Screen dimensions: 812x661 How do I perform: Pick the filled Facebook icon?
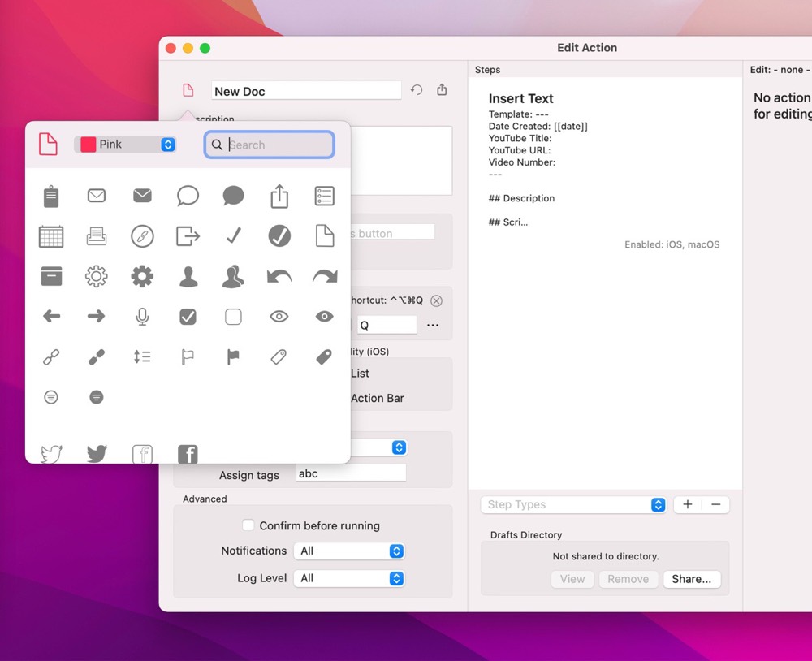coord(188,454)
